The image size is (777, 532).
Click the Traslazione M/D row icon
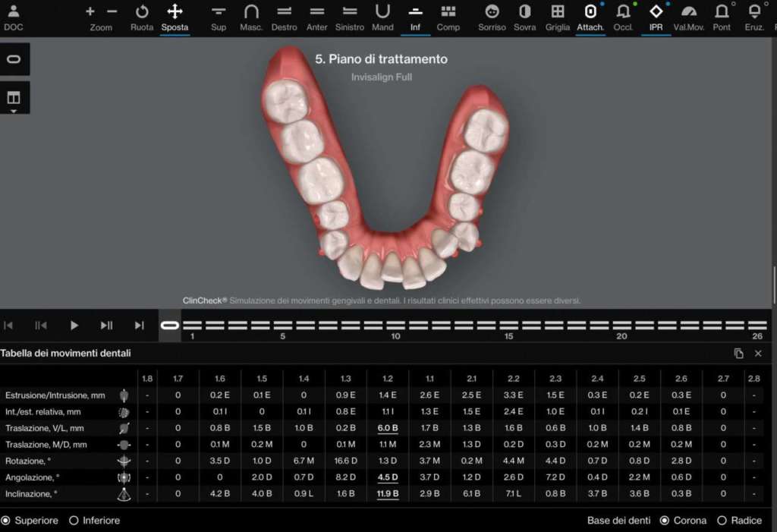coord(124,445)
